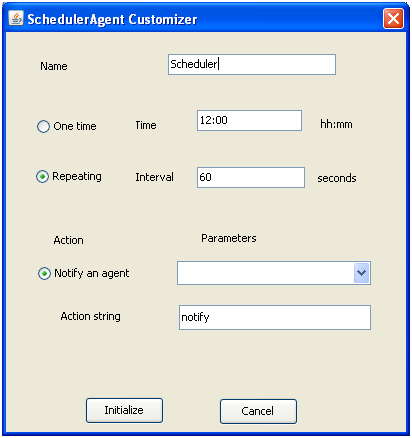The height and width of the screenshot is (438, 412).
Task: Open the agent parameters dropdown arrow
Action: tap(362, 273)
